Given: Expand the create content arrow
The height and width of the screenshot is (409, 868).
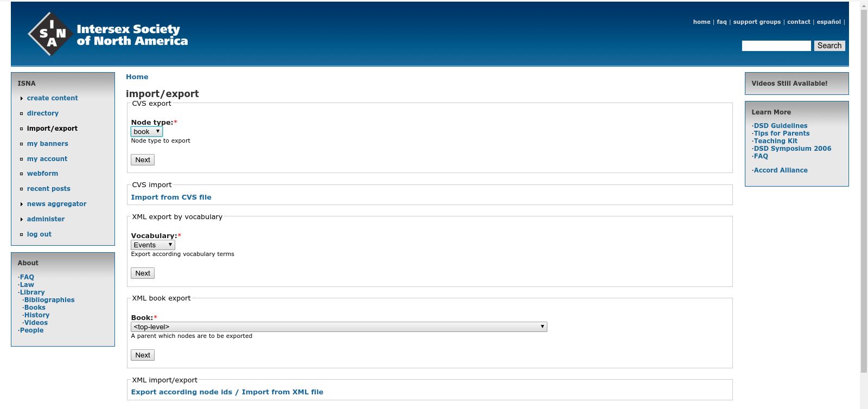Looking at the screenshot, I should [21, 98].
